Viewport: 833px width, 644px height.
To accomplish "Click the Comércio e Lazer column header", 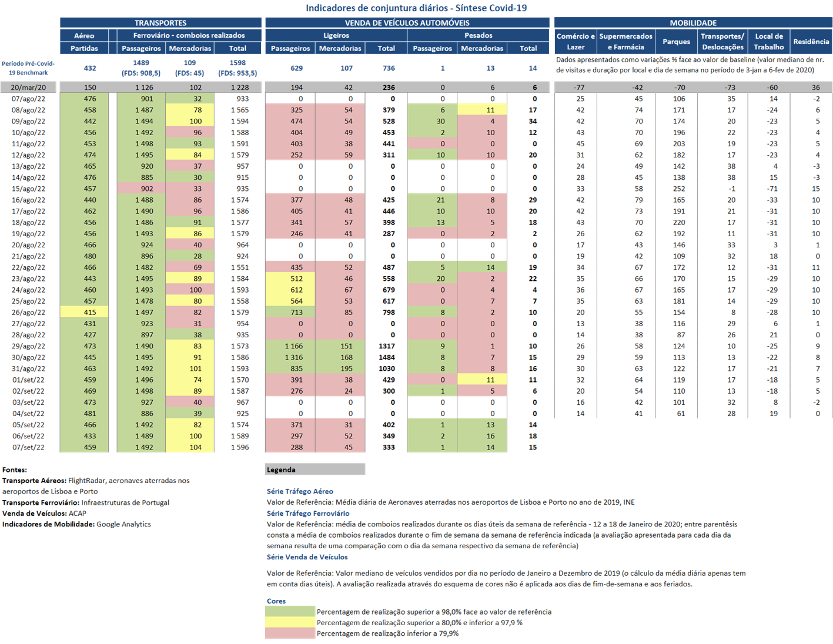I will point(576,42).
